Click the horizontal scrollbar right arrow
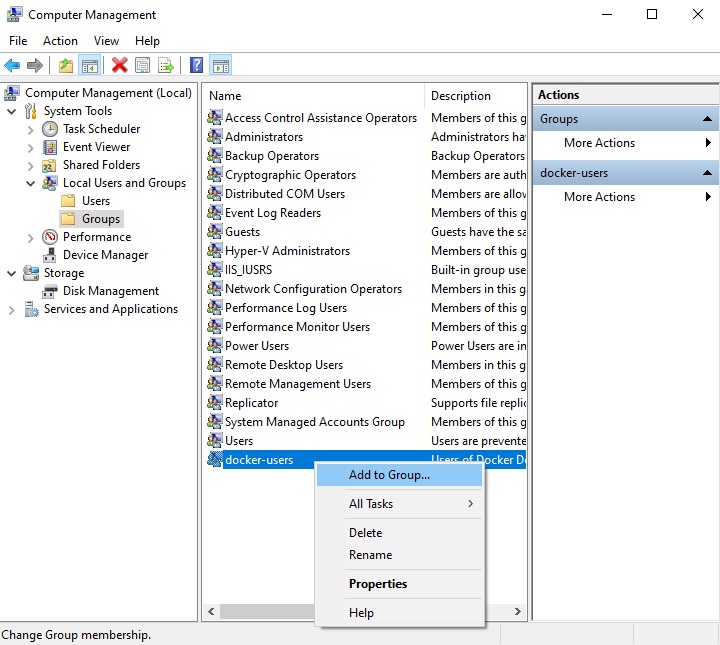The image size is (720, 645). (x=518, y=611)
